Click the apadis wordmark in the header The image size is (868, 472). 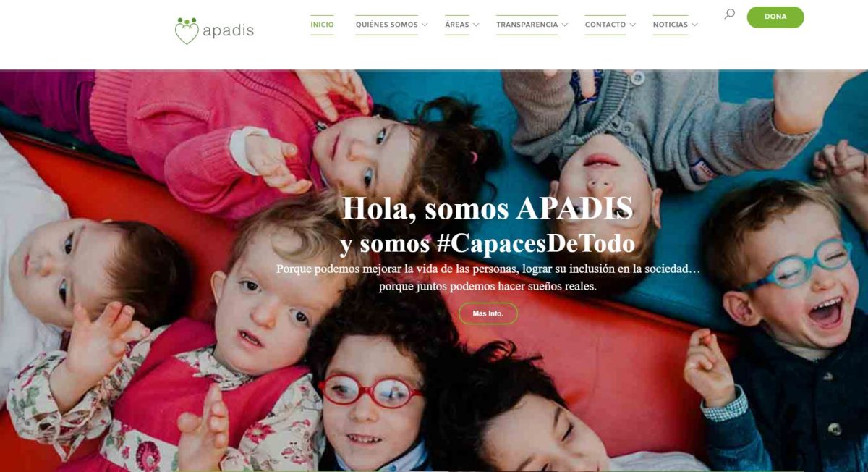pyautogui.click(x=228, y=31)
